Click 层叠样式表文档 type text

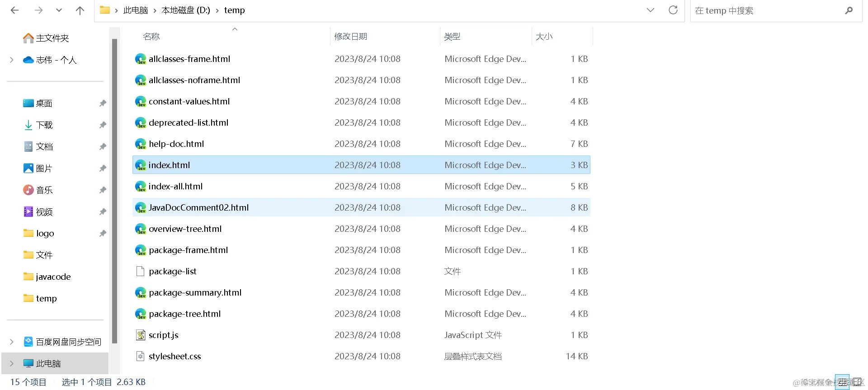pyautogui.click(x=473, y=356)
